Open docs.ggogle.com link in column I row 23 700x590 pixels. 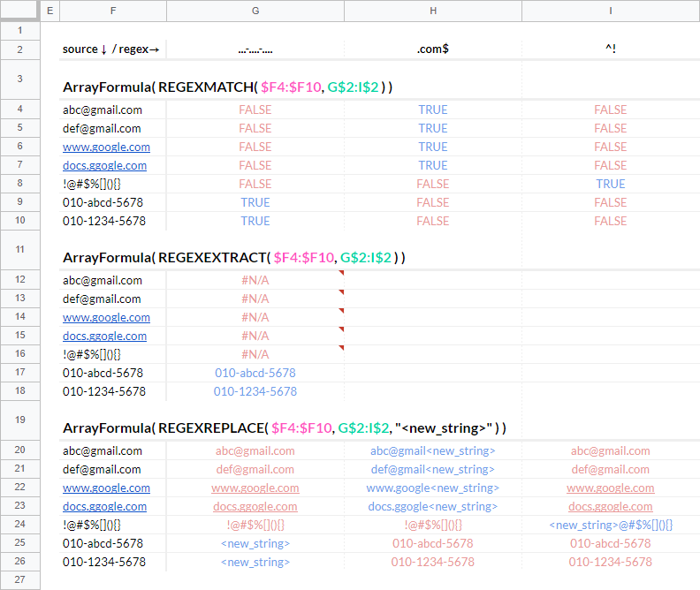611,507
